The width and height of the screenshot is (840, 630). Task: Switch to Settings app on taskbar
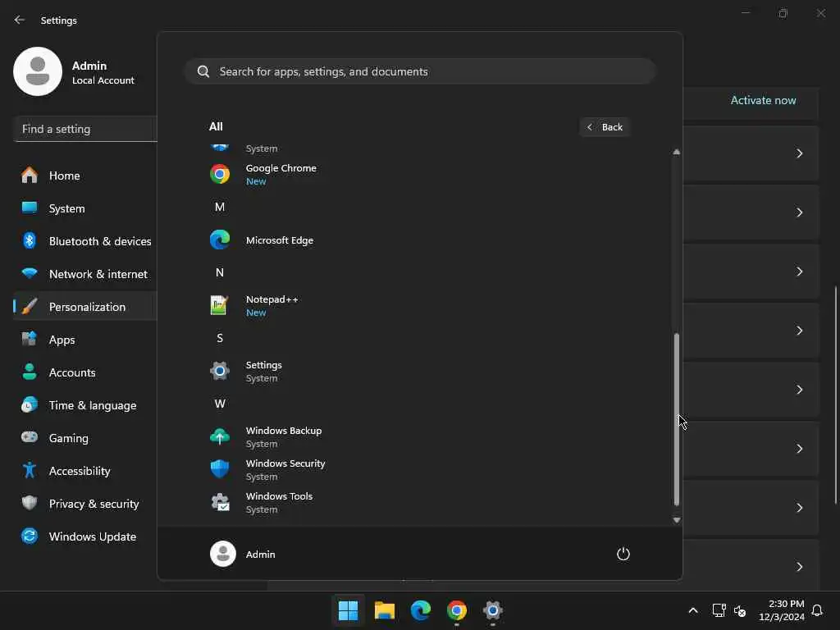(x=493, y=610)
